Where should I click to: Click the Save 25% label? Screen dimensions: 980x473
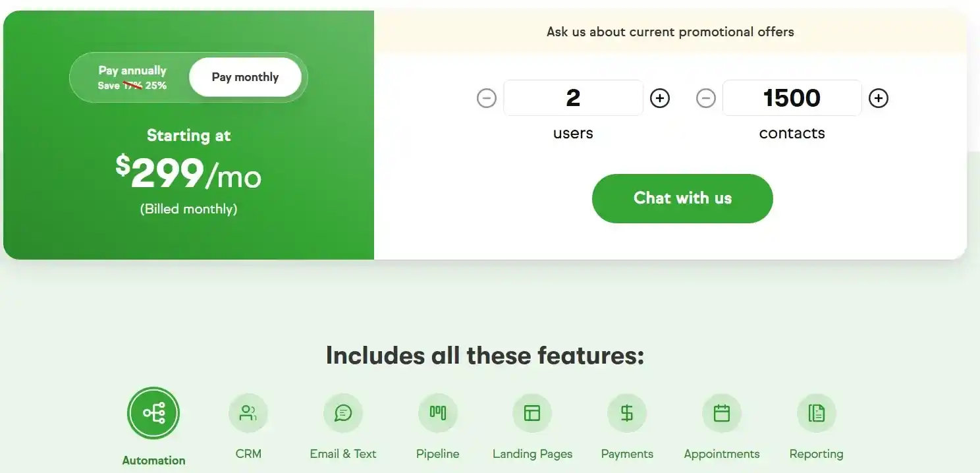131,85
